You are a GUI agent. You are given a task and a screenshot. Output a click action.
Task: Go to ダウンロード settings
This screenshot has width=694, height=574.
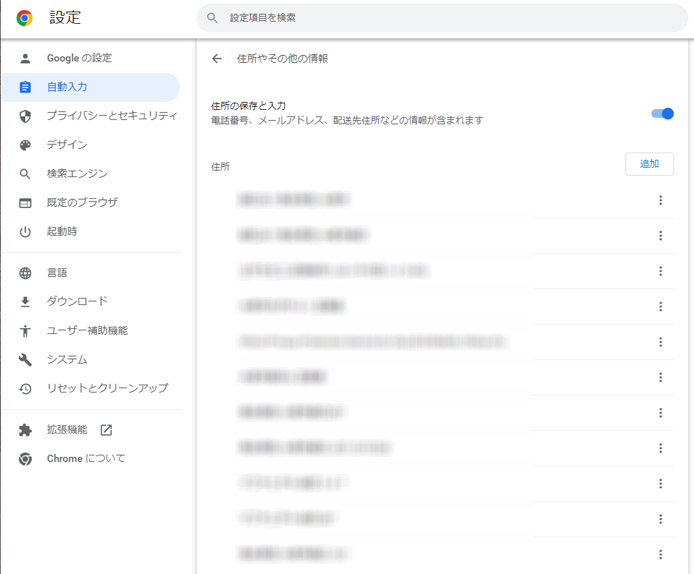pos(77,301)
